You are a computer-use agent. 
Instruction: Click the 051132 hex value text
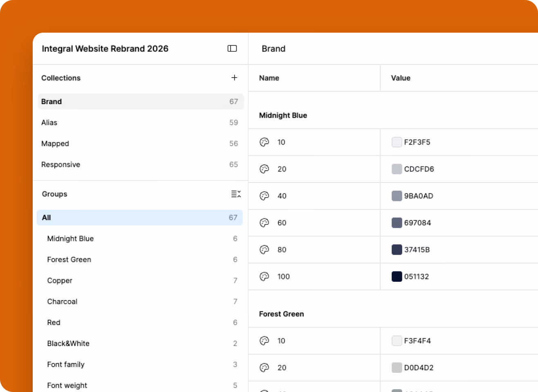417,276
